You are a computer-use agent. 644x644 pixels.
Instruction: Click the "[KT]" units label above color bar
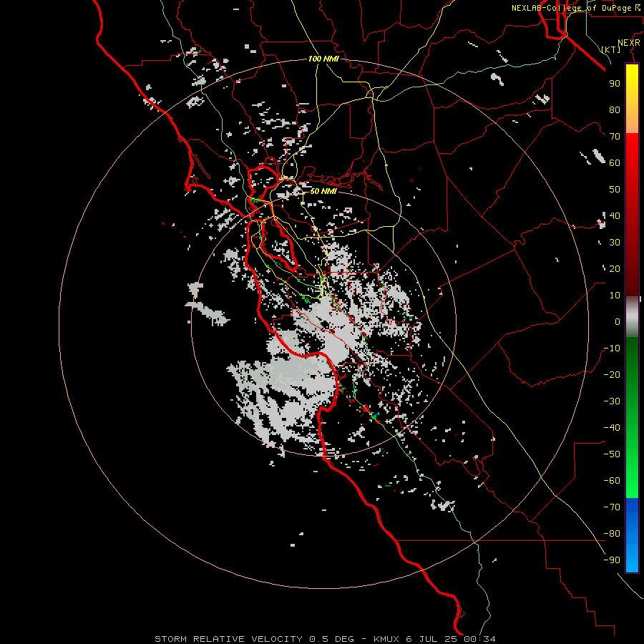click(611, 49)
